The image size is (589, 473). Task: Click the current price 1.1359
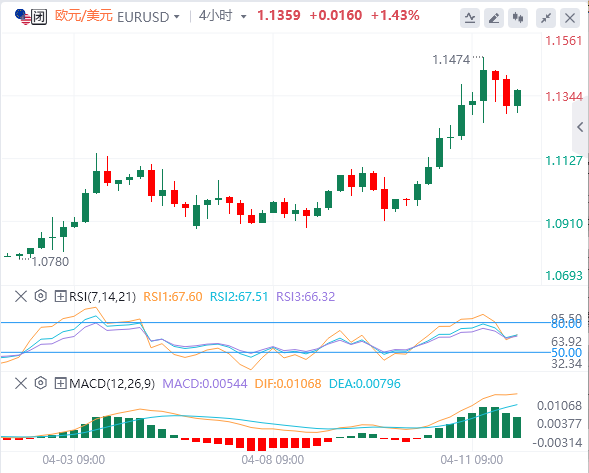click(279, 15)
